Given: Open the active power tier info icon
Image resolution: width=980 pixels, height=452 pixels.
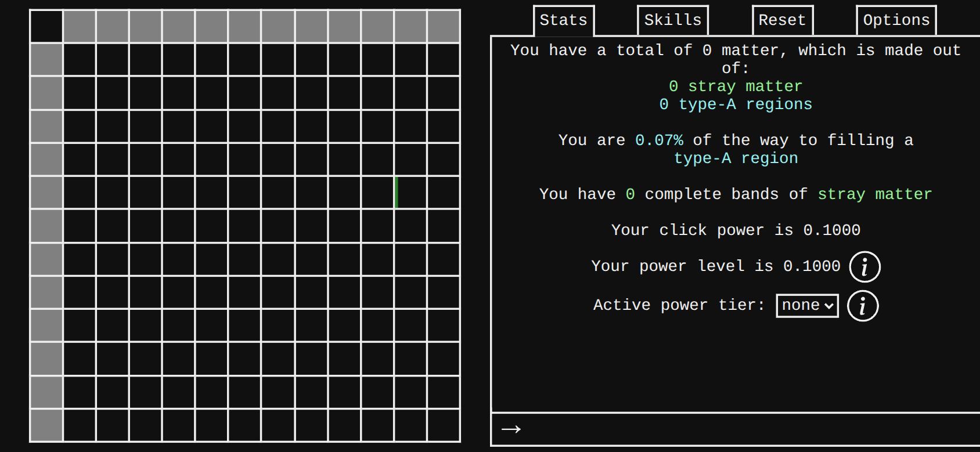Looking at the screenshot, I should point(863,306).
